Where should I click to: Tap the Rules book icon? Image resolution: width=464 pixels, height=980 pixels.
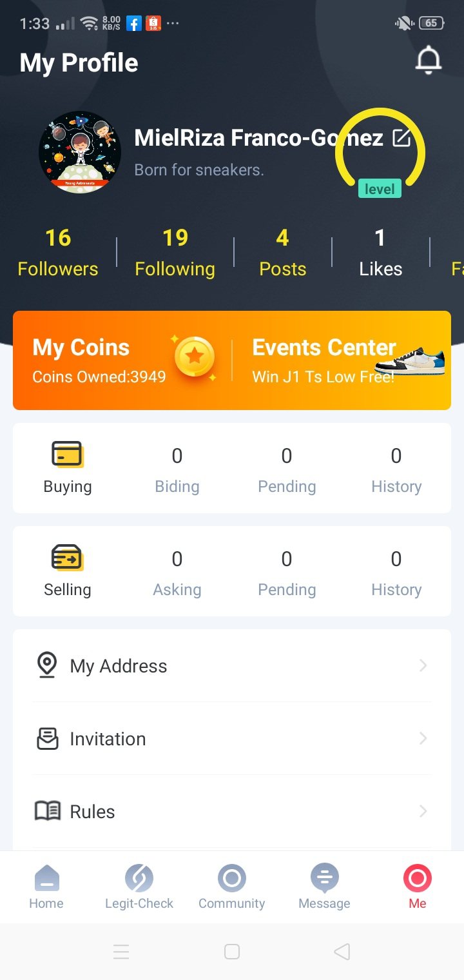tap(47, 811)
